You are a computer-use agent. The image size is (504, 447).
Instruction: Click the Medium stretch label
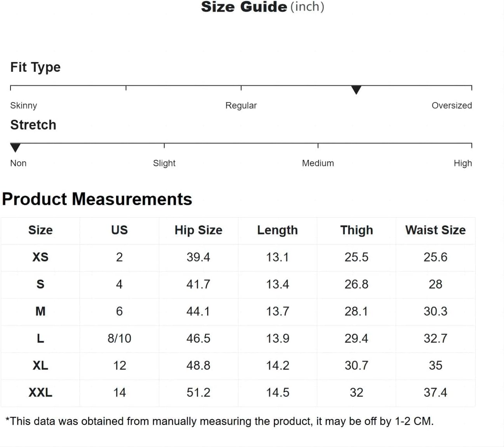318,163
